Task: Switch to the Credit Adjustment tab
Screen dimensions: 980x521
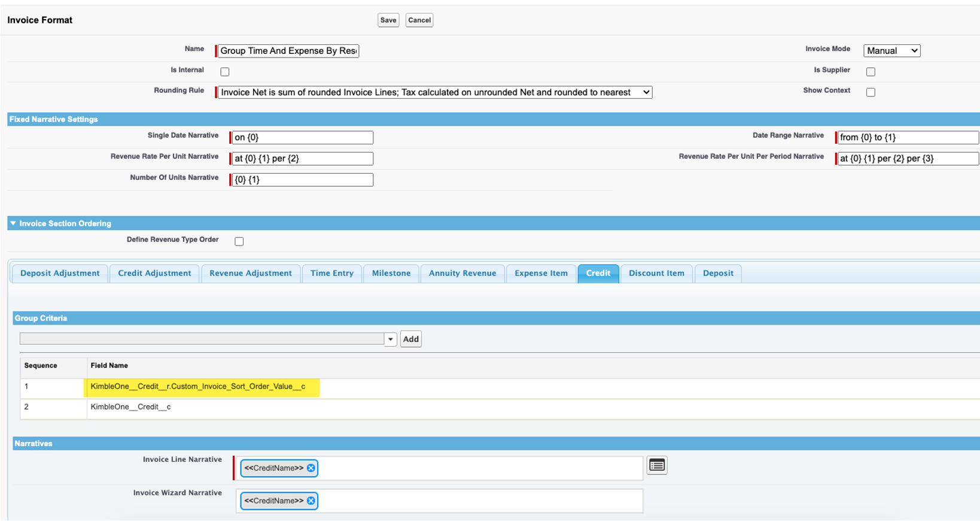Action: (x=154, y=273)
